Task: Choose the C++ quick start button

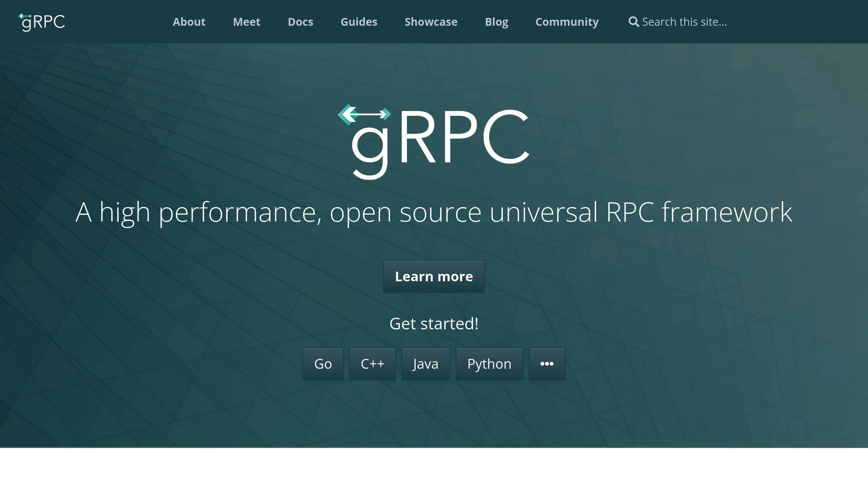Action: point(372,364)
